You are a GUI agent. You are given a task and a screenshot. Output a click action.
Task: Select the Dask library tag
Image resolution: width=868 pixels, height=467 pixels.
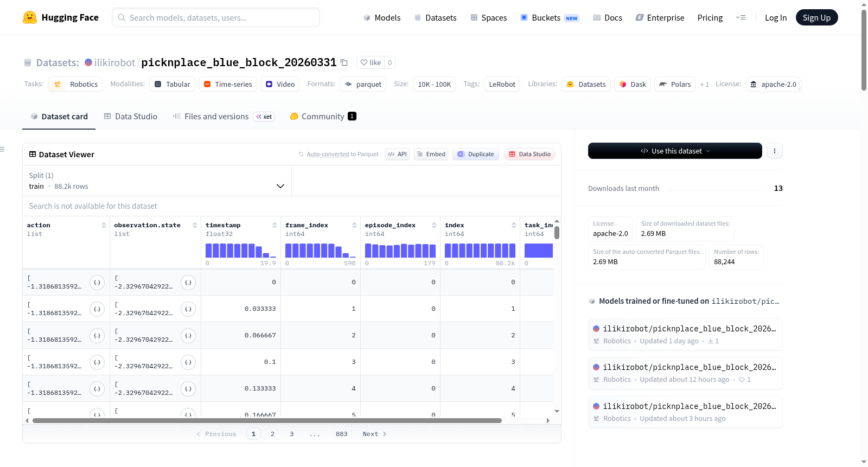coord(633,84)
